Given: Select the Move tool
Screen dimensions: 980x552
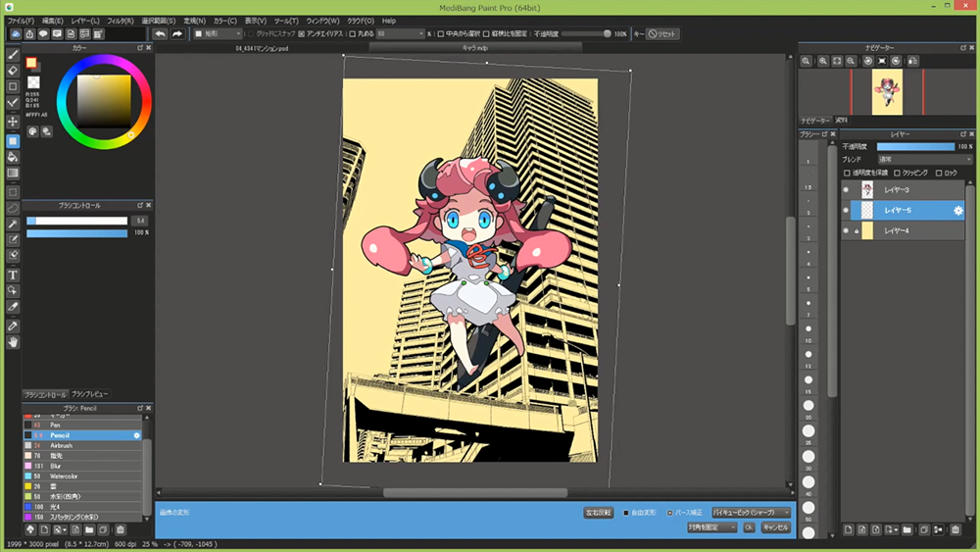Looking at the screenshot, I should point(13,122).
